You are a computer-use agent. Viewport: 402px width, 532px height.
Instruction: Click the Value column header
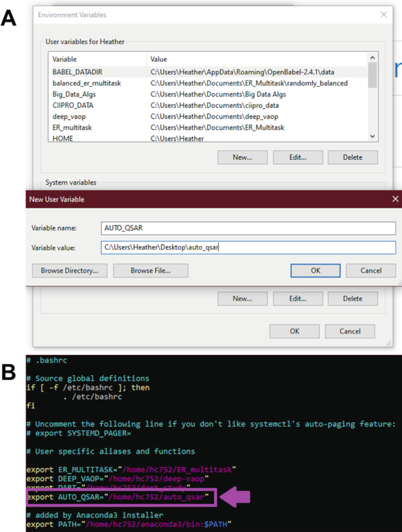click(x=257, y=59)
